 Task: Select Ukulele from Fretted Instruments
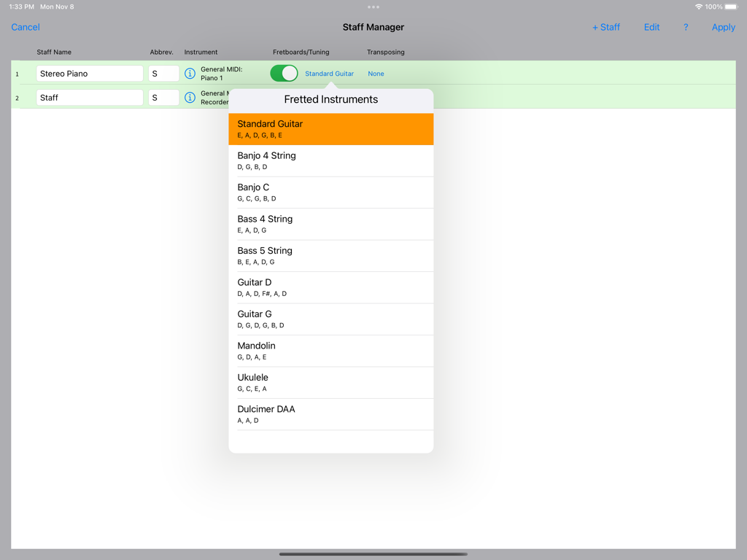pyautogui.click(x=330, y=382)
